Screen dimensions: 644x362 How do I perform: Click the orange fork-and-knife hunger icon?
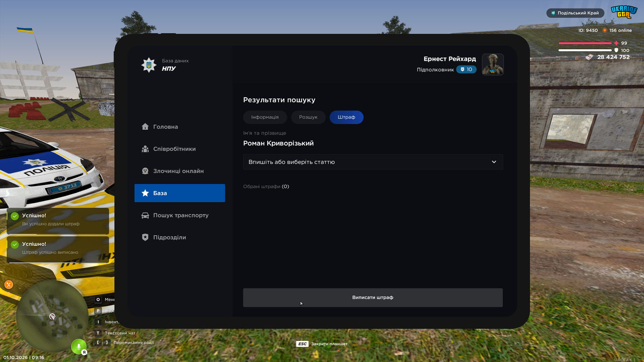[9, 285]
